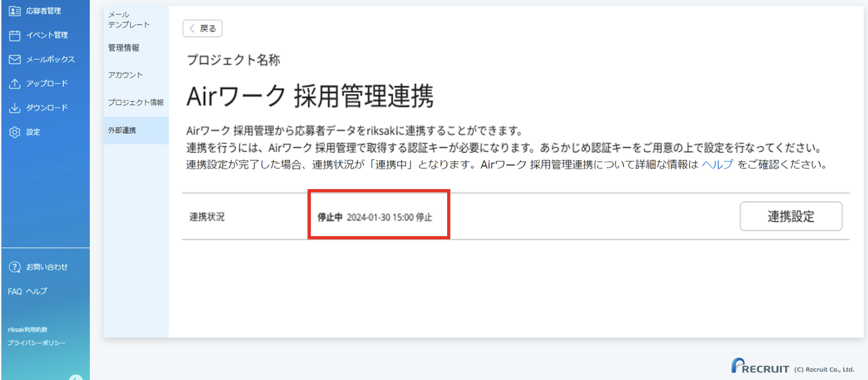Click the ダウンロード download arrow icon
This screenshot has width=868, height=380.
coord(15,108)
